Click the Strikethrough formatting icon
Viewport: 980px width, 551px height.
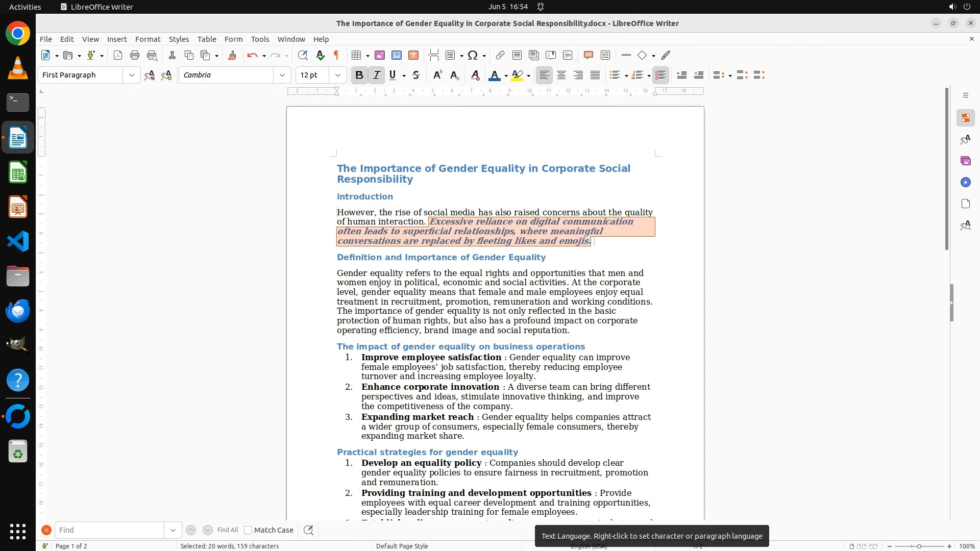click(416, 75)
